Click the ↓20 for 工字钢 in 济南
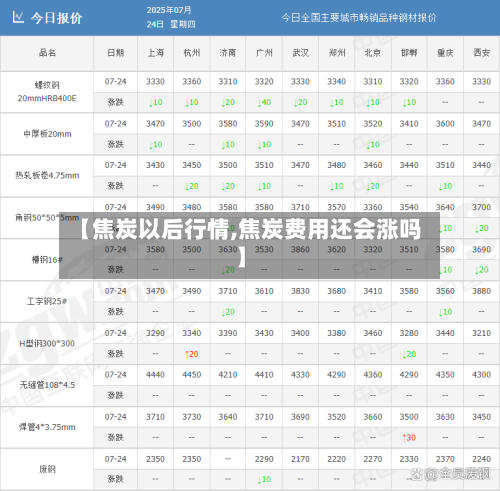 point(228,312)
